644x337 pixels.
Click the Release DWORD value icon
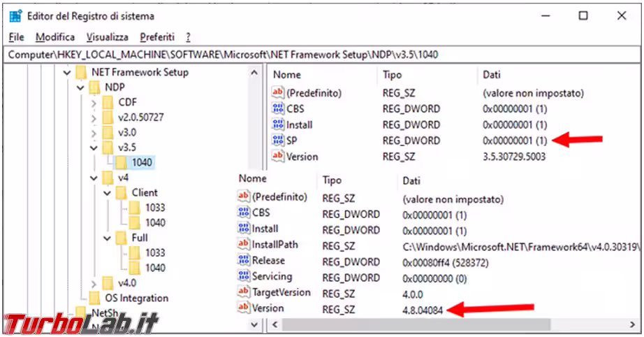click(244, 260)
